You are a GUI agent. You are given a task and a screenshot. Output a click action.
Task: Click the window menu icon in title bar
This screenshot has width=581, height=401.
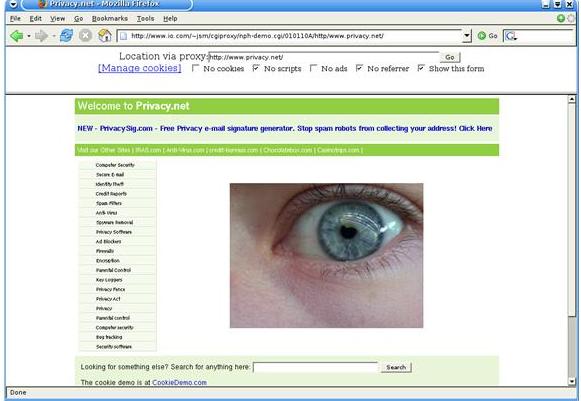(13, 4)
